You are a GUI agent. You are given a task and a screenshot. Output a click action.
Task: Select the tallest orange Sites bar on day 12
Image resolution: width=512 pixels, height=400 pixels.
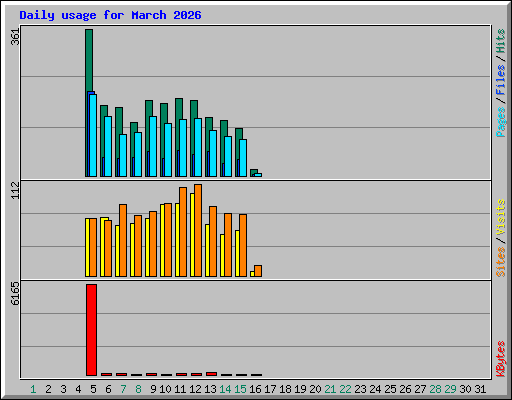198,230
